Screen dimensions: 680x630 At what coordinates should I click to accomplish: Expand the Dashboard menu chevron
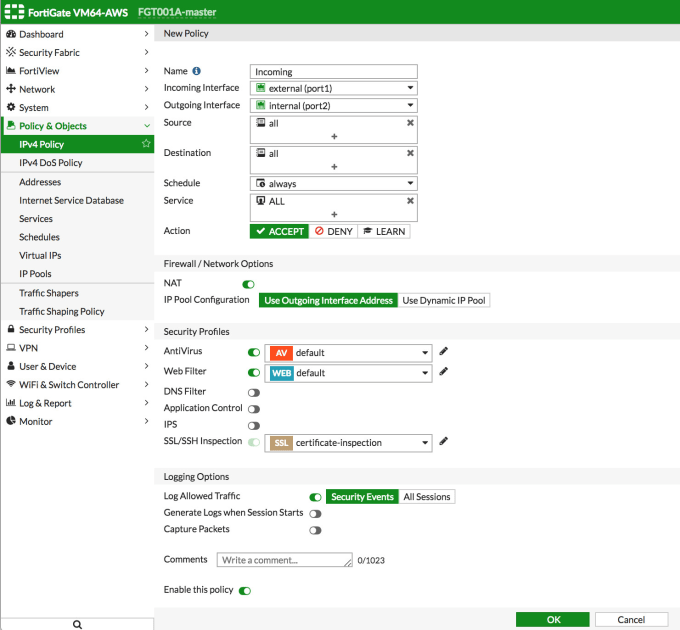[146, 34]
